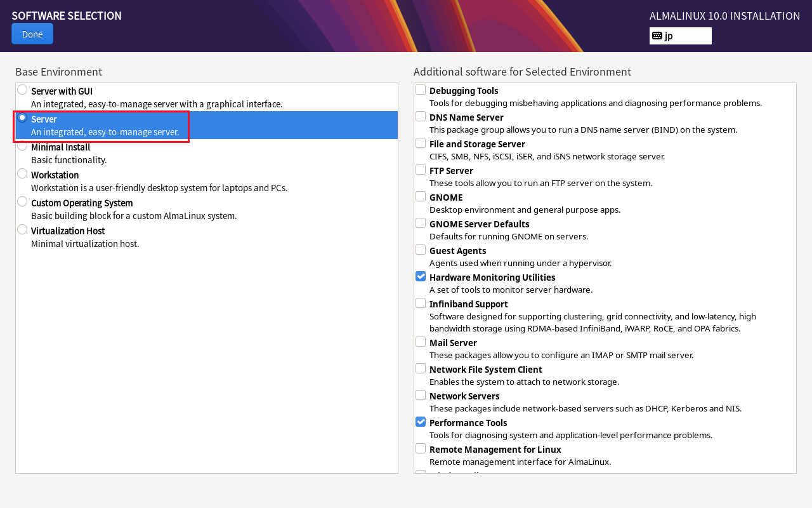Click 'Agents used when running under a hypervisor.'
812x508 pixels.
(x=521, y=263)
